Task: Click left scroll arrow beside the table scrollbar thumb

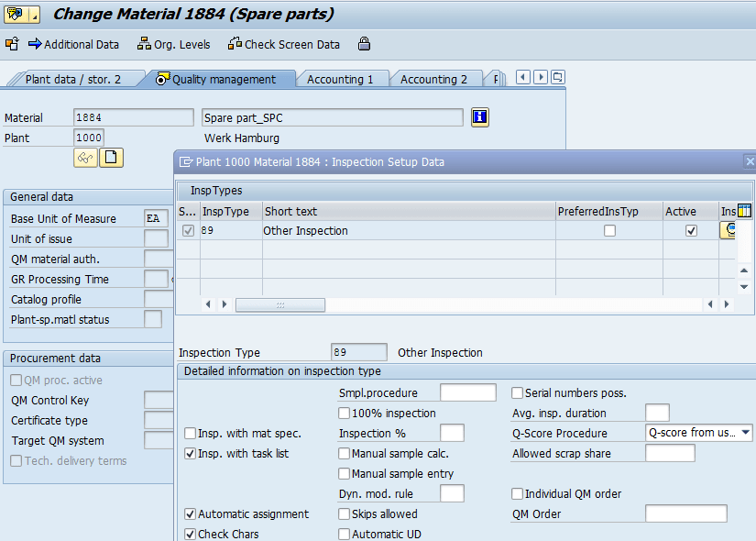Action: (x=208, y=304)
